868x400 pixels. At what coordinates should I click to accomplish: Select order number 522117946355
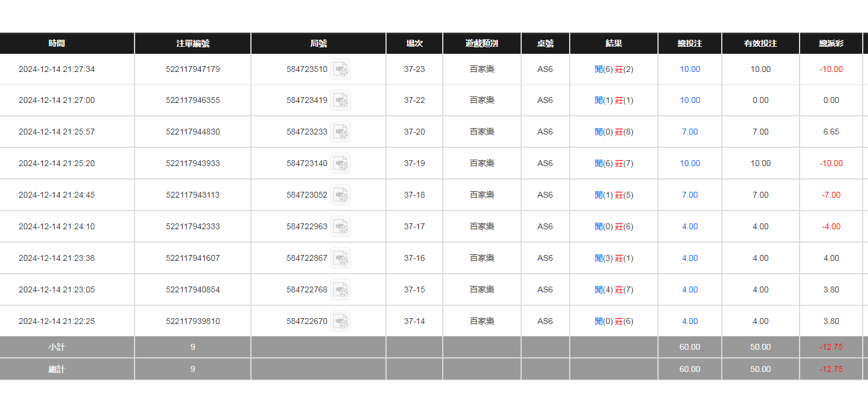192,101
